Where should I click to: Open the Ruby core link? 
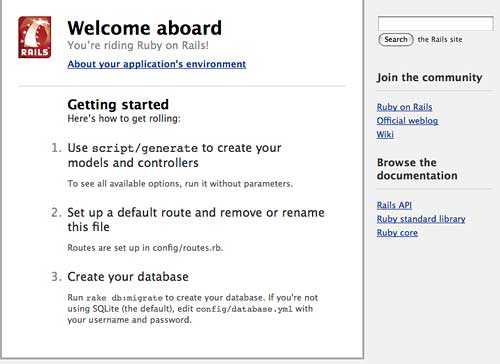tap(397, 233)
